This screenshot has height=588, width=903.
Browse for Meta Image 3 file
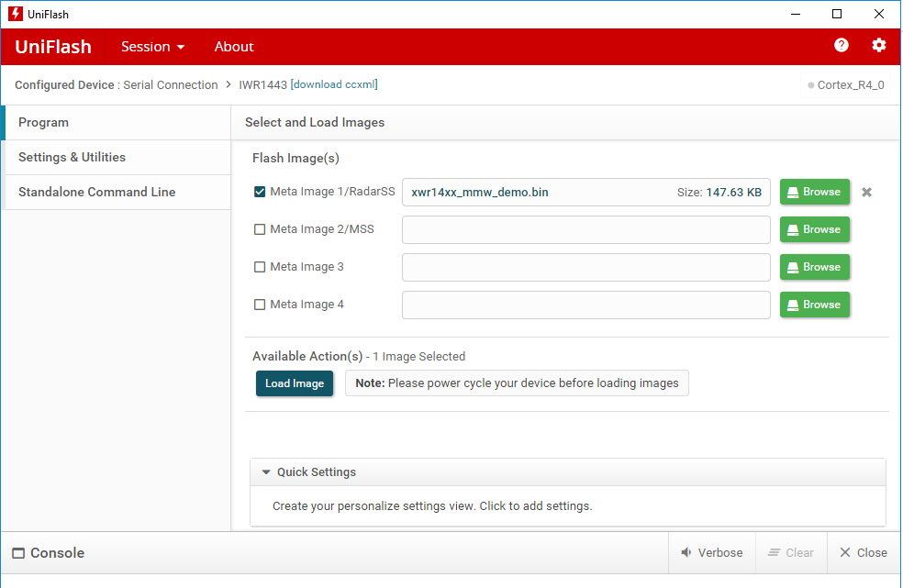pos(814,267)
